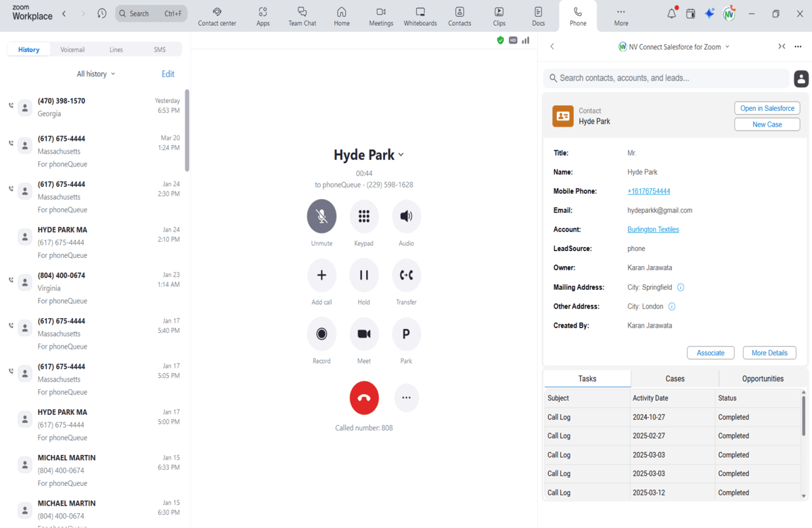This screenshot has width=812, height=528.
Task: Click Open in Salesforce button
Action: 767,108
